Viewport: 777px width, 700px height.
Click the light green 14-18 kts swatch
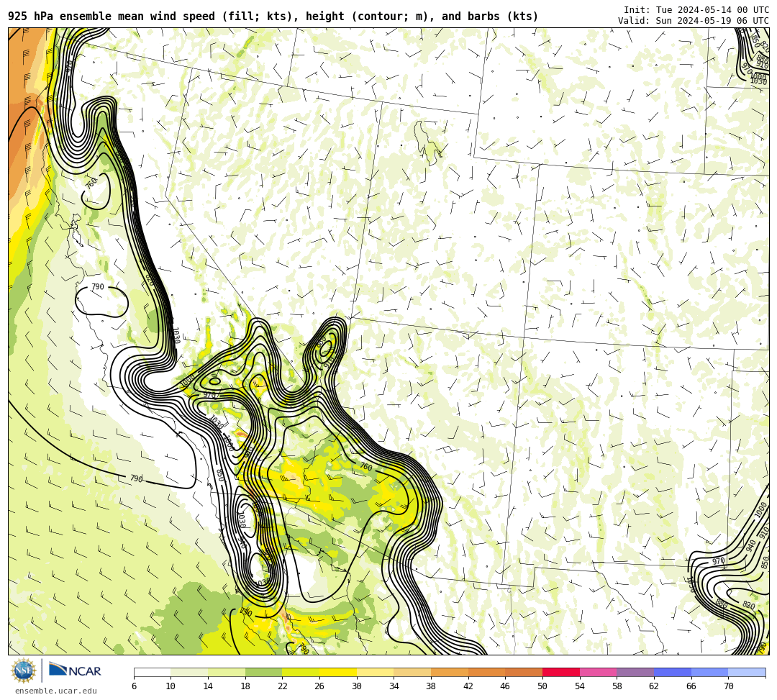click(227, 672)
